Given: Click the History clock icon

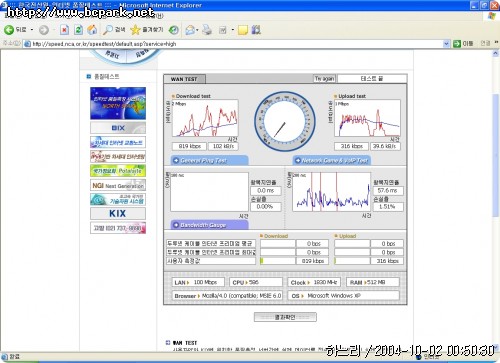Looking at the screenshot, I should [x=174, y=30].
